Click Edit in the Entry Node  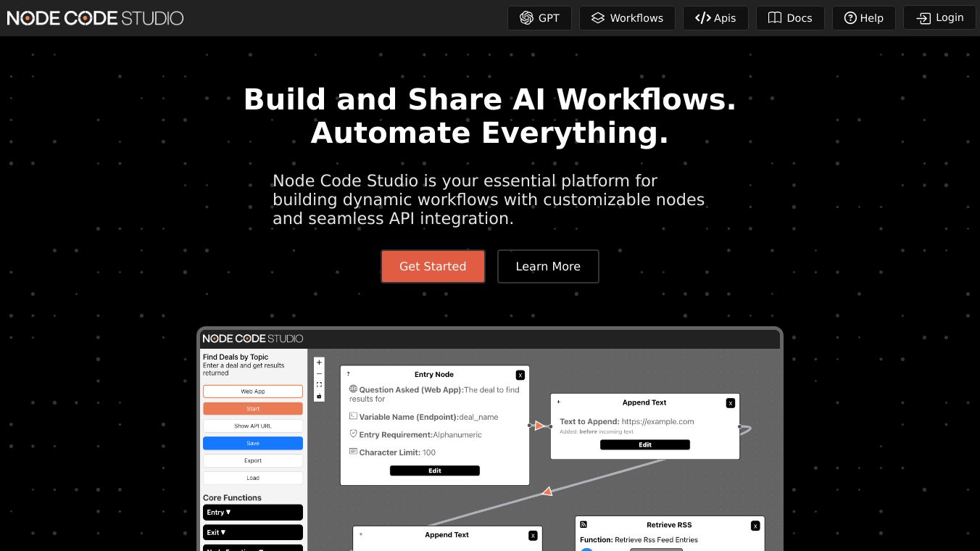click(435, 471)
